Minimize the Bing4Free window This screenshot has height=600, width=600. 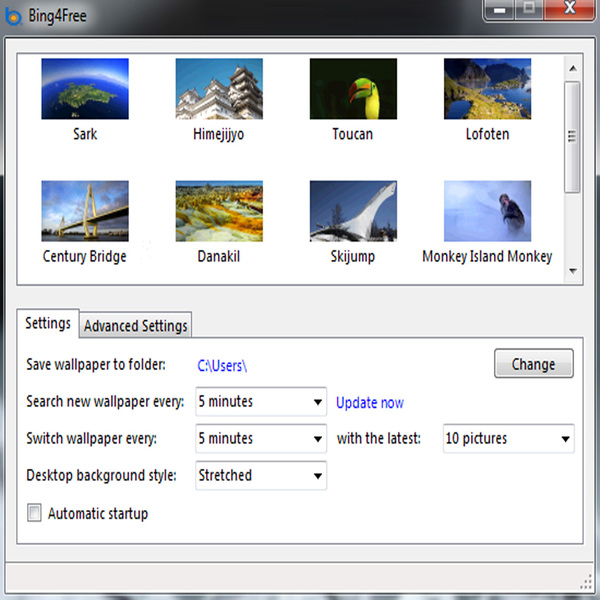click(x=499, y=10)
